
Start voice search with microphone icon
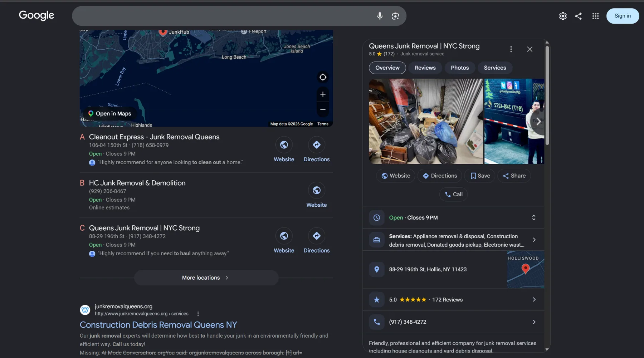click(x=380, y=16)
